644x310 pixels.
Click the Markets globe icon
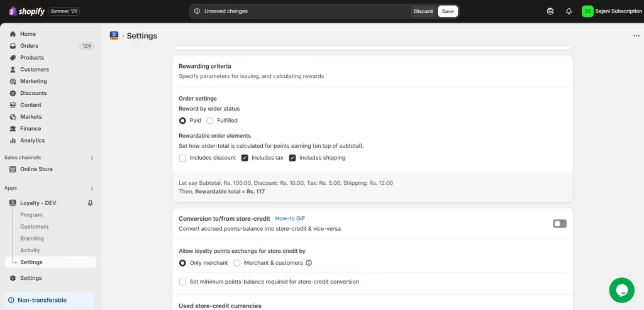[x=13, y=117]
